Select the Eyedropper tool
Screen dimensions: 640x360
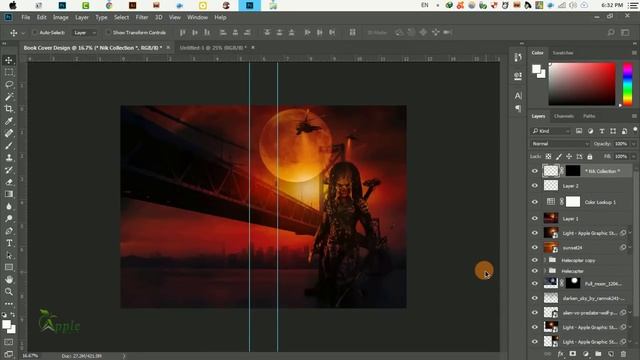9,121
